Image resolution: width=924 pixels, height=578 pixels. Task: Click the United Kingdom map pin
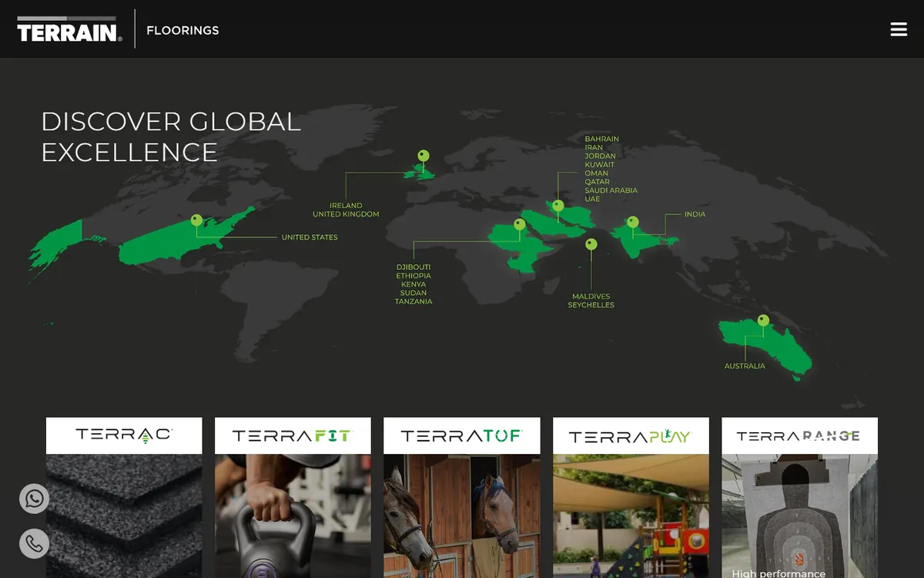pos(423,156)
